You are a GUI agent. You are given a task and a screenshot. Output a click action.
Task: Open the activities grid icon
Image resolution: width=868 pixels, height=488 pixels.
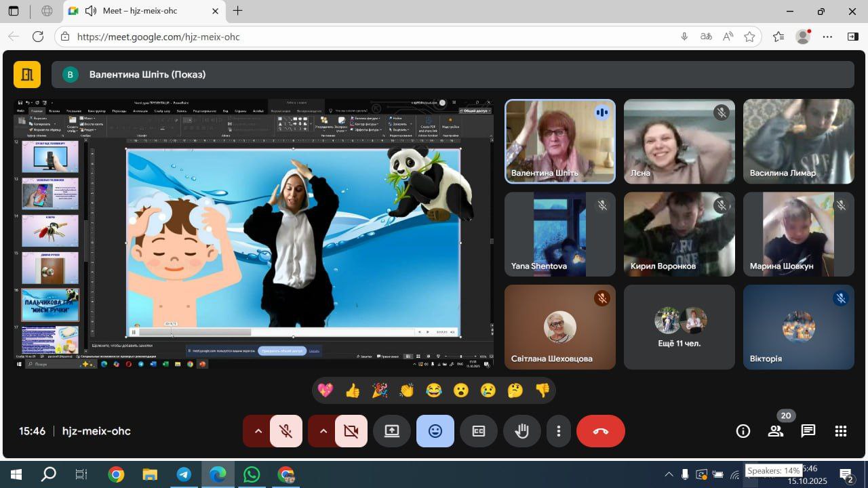coord(841,431)
